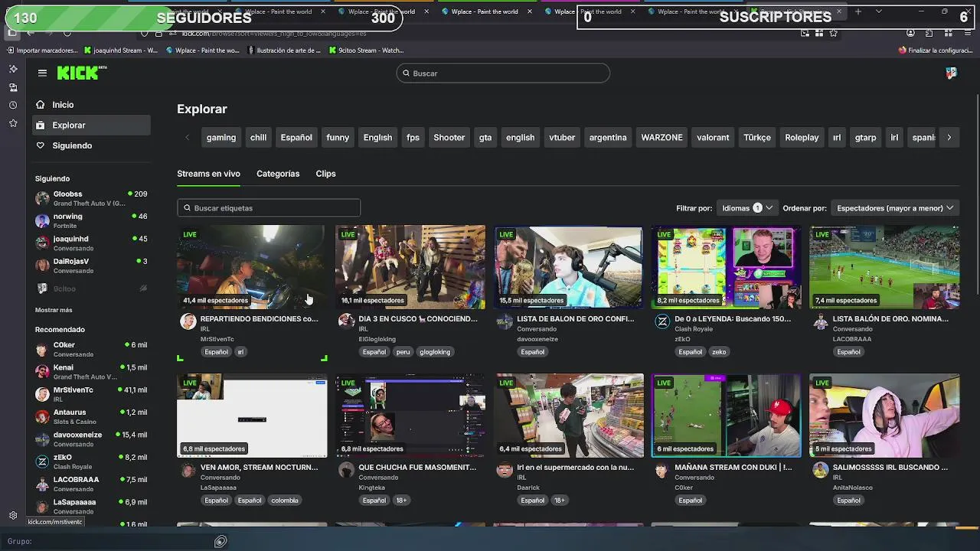
Task: Expand the browser tab search chevron
Action: [x=878, y=11]
